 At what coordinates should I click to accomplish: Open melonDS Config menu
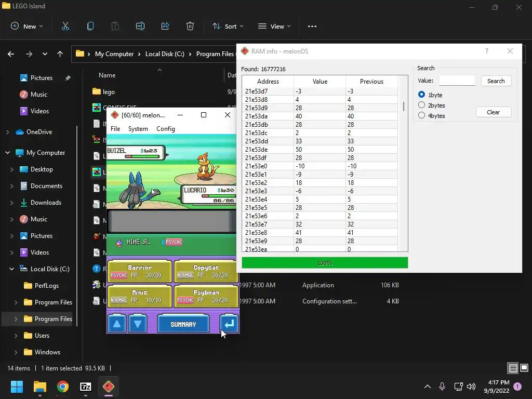coord(166,129)
